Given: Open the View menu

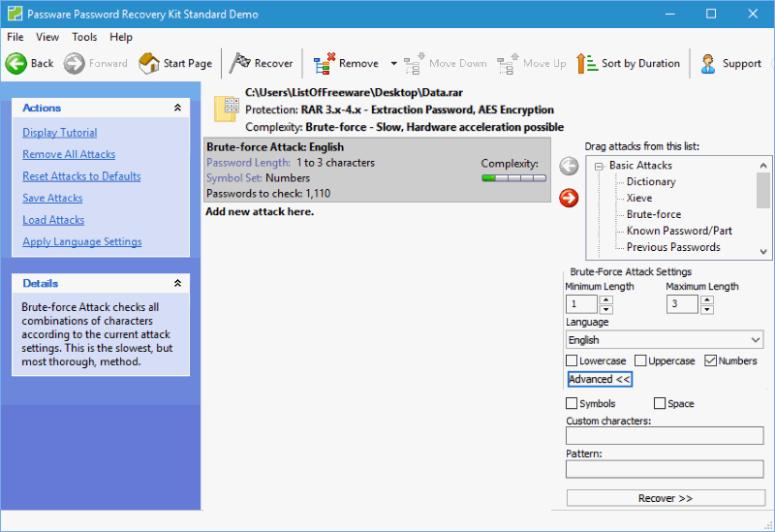Looking at the screenshot, I should 47,37.
